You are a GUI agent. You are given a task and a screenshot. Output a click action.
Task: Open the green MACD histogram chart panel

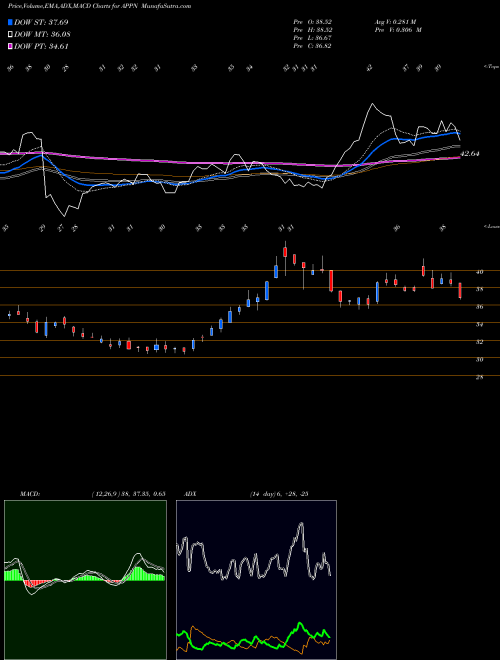click(85, 580)
